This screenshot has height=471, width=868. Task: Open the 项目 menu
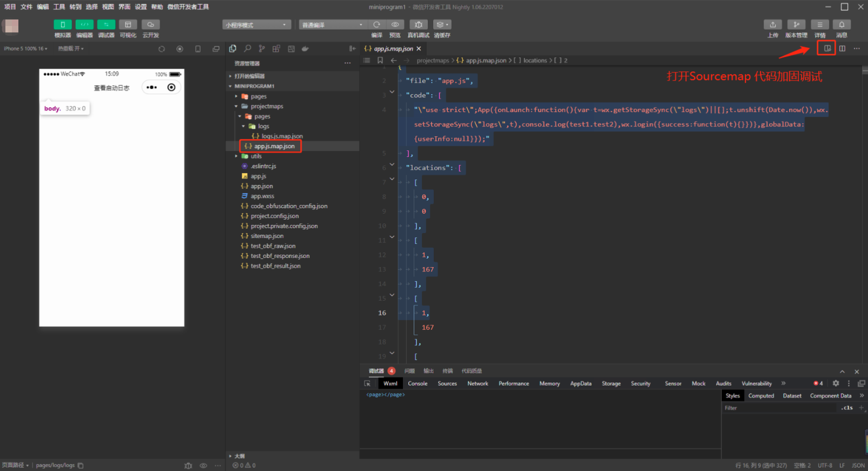[x=10, y=7]
